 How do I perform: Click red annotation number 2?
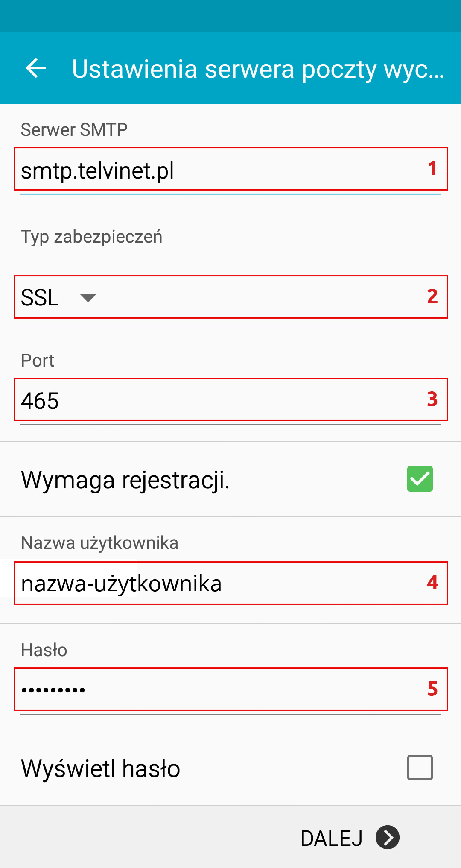coord(432,296)
